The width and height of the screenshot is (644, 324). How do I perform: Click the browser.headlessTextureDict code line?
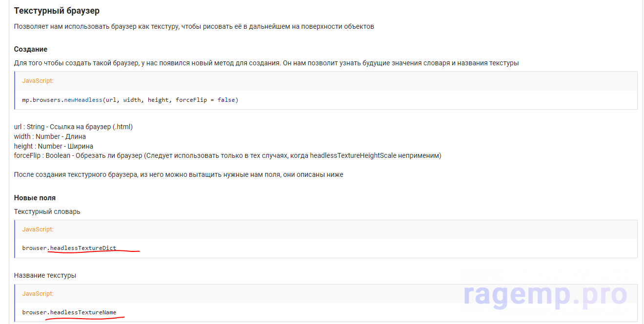(69, 248)
